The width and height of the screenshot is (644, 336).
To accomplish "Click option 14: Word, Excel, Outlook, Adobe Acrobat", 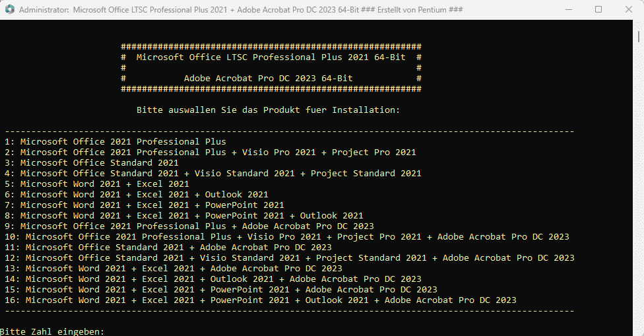I will pyautogui.click(x=213, y=279).
